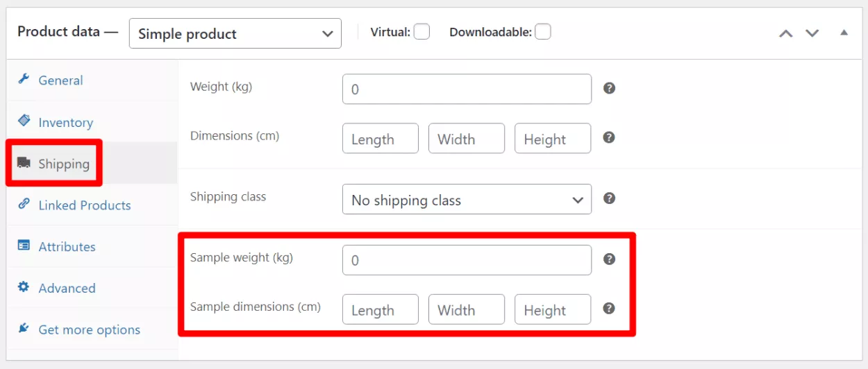
Task: Click the help icon beside Dimensions fields
Action: tap(609, 137)
